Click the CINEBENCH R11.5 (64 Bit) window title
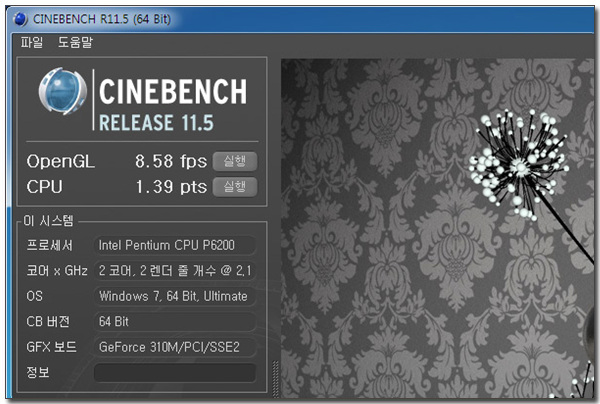The image size is (600, 404). pyautogui.click(x=102, y=19)
